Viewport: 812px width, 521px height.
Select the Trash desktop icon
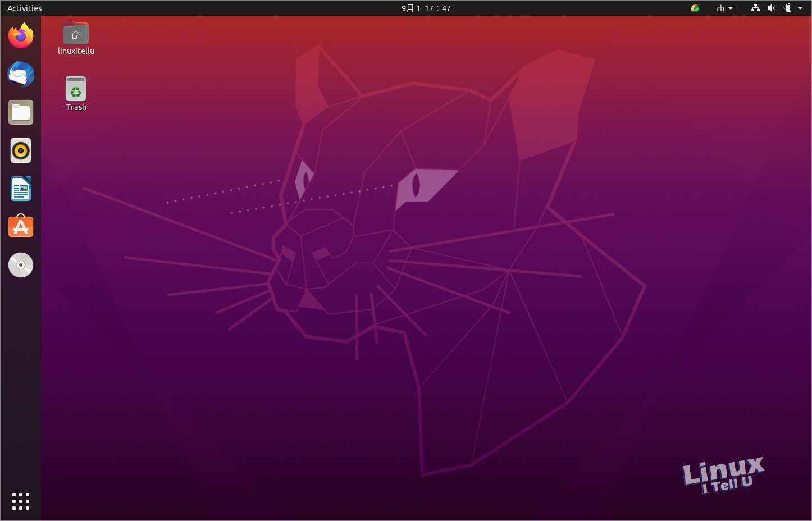pyautogui.click(x=76, y=94)
